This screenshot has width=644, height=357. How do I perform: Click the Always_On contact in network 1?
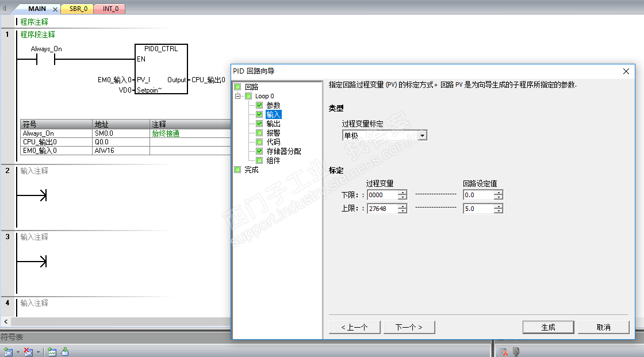click(45, 60)
